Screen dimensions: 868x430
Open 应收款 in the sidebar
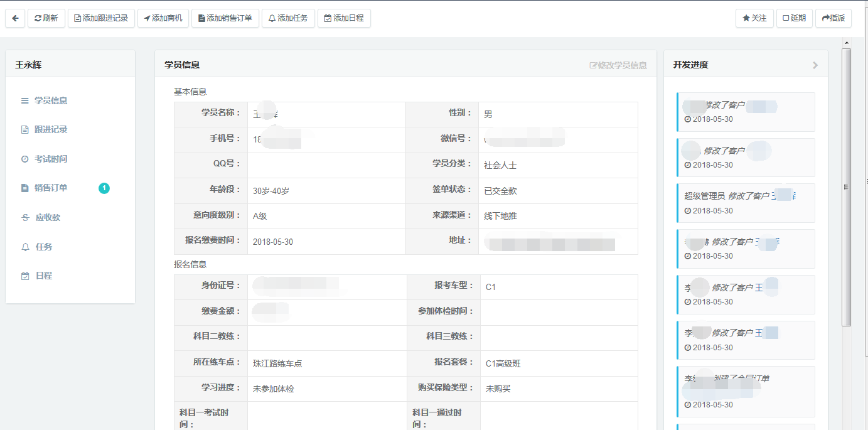tap(48, 217)
